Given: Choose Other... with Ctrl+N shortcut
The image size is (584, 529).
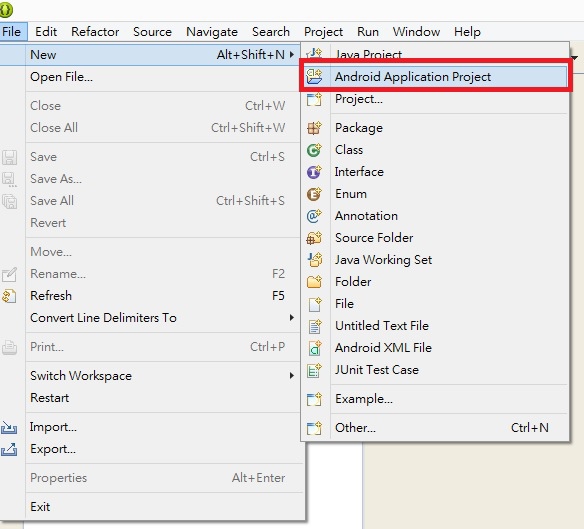Looking at the screenshot, I should point(435,428).
